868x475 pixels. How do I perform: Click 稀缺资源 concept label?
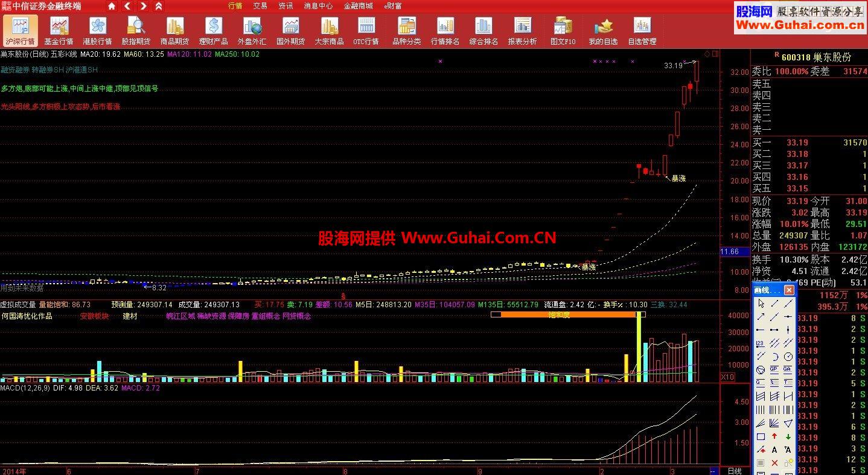211,316
